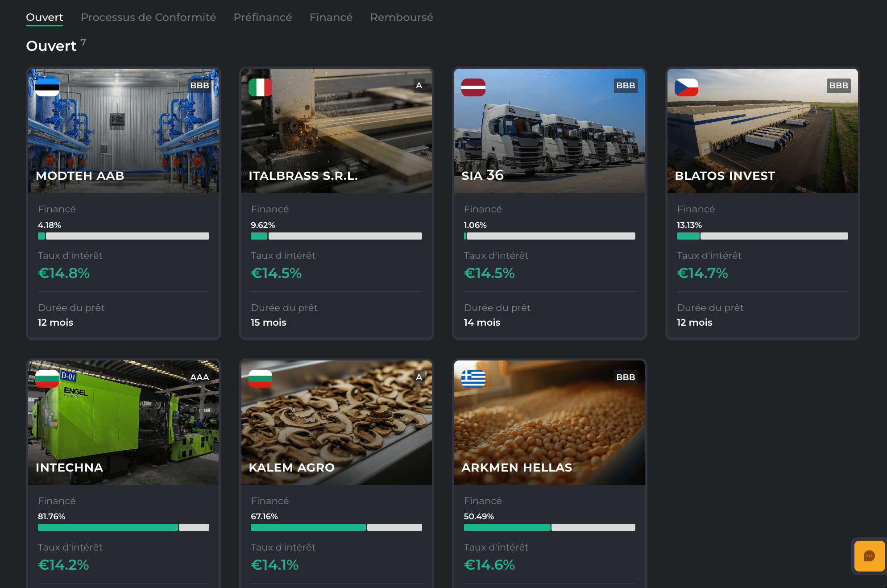Click the €14.8% interest rate value
This screenshot has width=887, height=588.
pyautogui.click(x=64, y=273)
